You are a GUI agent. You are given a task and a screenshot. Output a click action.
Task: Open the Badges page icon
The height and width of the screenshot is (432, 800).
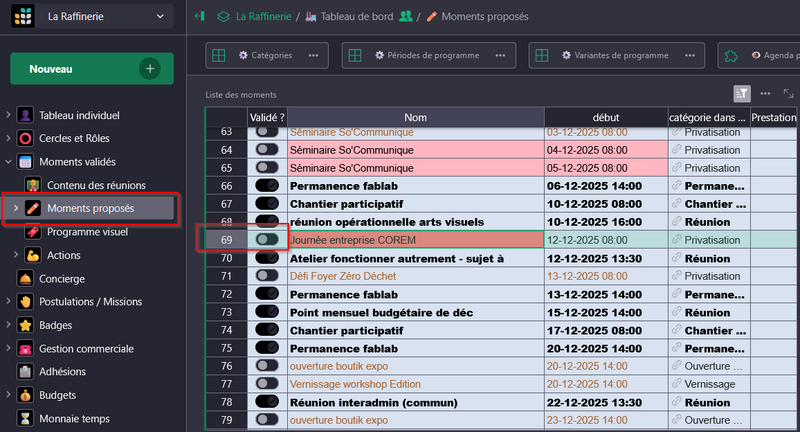point(26,325)
